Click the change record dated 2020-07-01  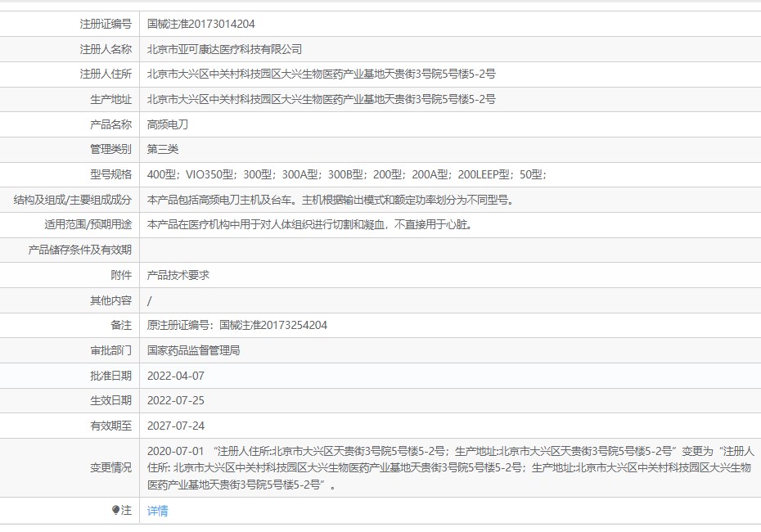(450, 468)
